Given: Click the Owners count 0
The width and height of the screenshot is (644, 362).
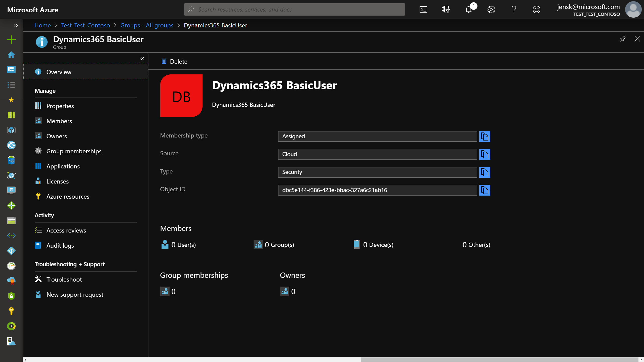Looking at the screenshot, I should (288, 291).
